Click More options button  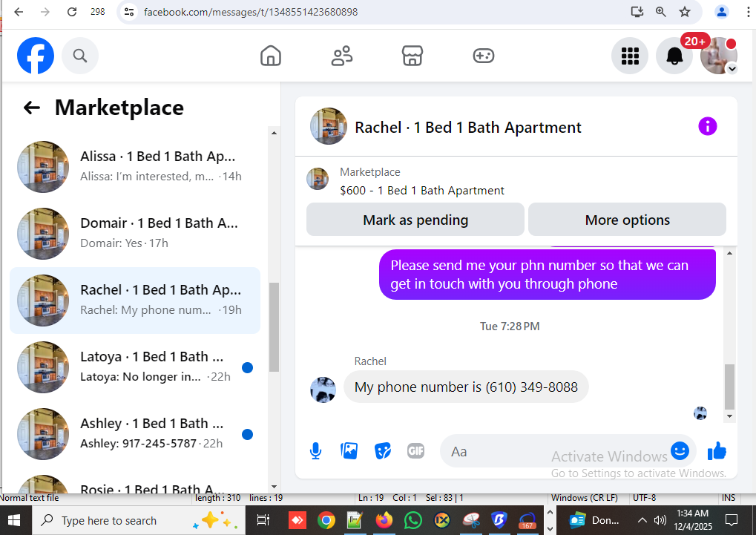[627, 220]
